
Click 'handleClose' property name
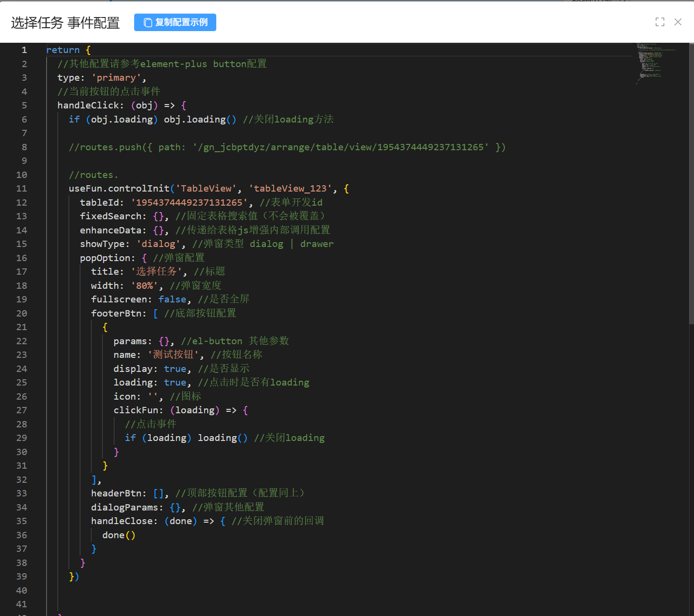click(121, 521)
